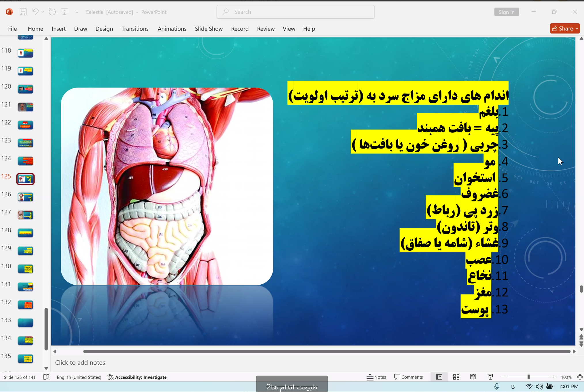Image resolution: width=584 pixels, height=392 pixels.
Task: Open Reading View from status bar
Action: tap(473, 377)
